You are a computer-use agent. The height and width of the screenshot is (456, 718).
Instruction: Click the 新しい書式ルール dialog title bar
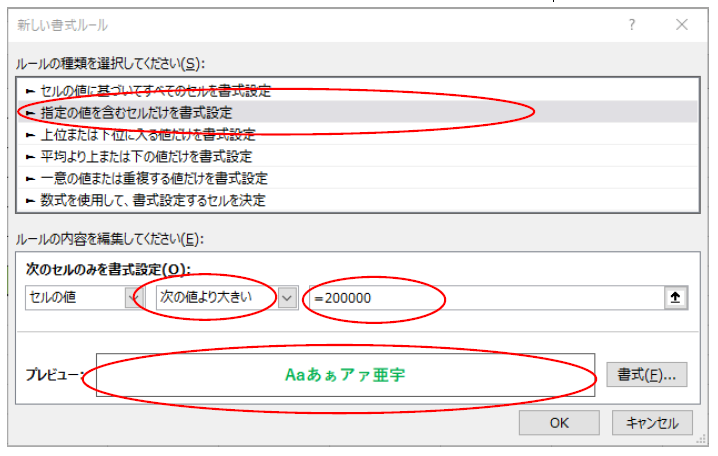pos(300,25)
